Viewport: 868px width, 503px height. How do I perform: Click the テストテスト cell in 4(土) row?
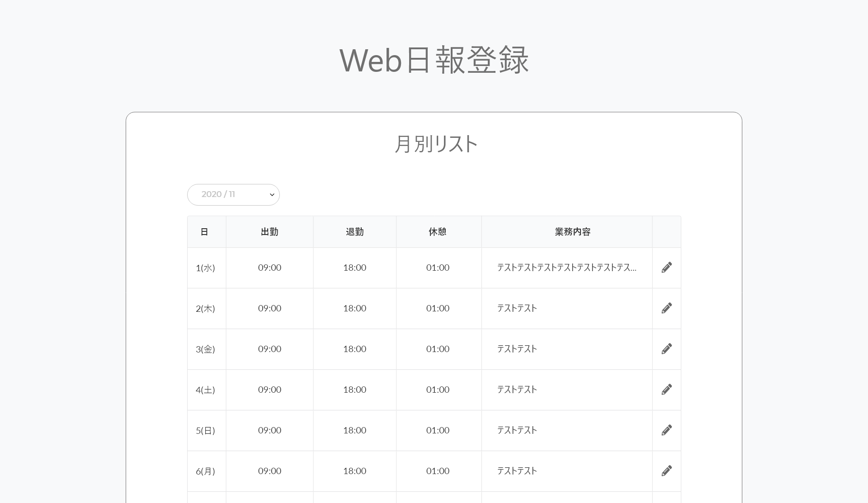click(567, 390)
